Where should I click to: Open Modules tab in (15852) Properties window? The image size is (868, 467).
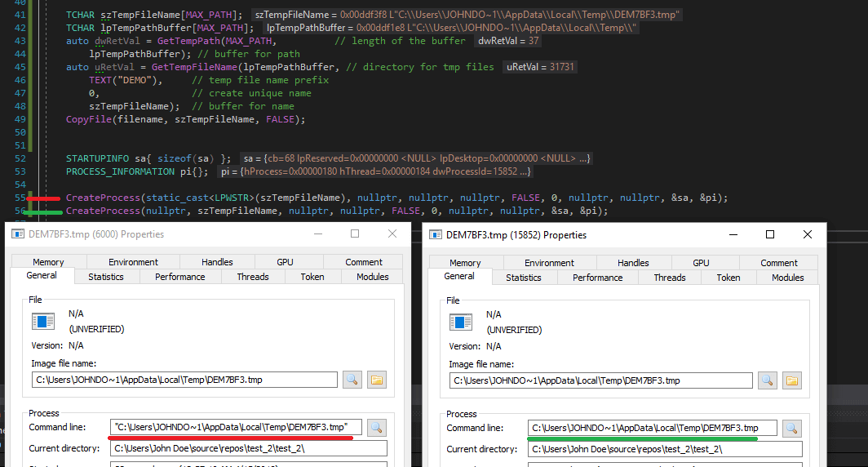788,278
